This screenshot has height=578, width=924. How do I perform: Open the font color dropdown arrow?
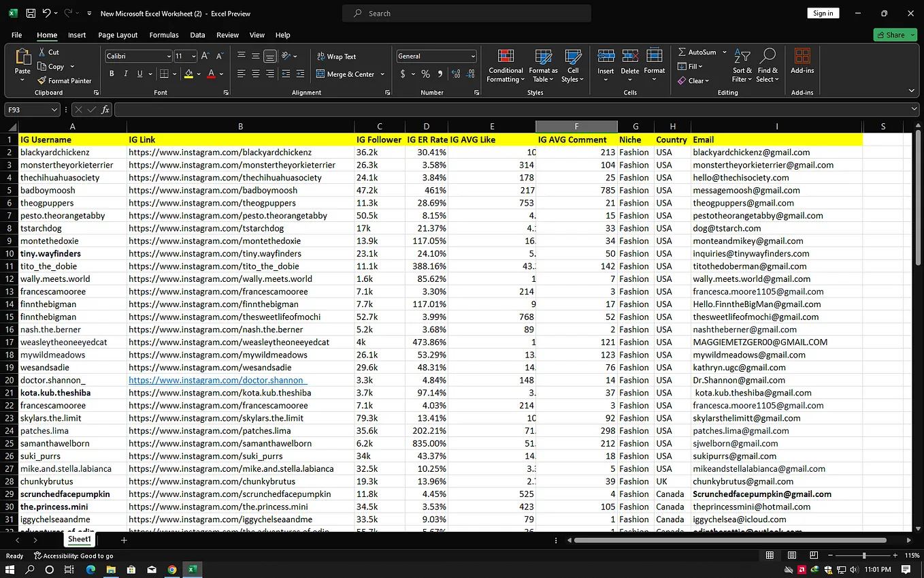pyautogui.click(x=222, y=74)
